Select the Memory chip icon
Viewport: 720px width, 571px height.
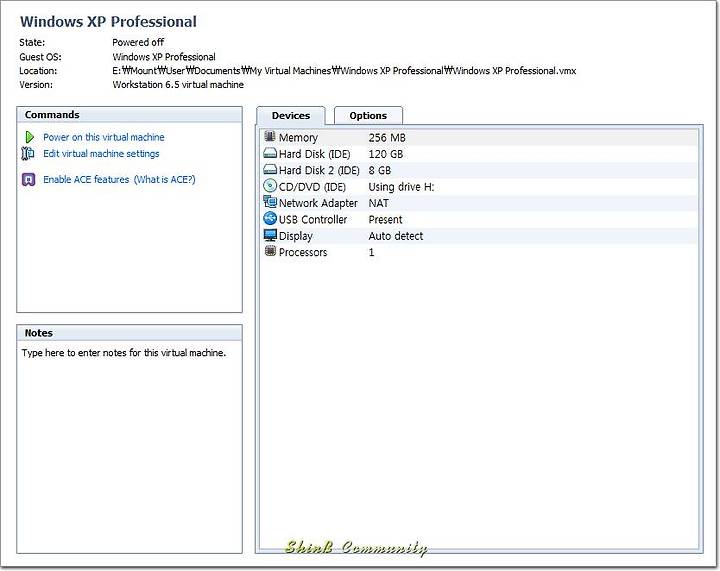click(x=270, y=136)
